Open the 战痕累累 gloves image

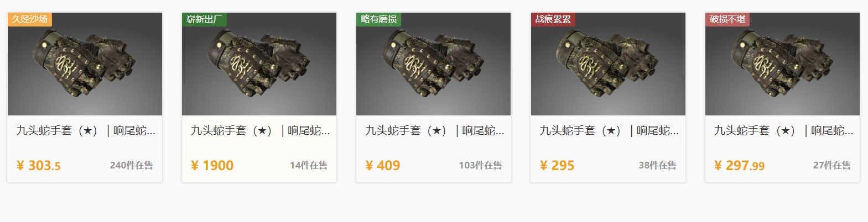pyautogui.click(x=608, y=64)
